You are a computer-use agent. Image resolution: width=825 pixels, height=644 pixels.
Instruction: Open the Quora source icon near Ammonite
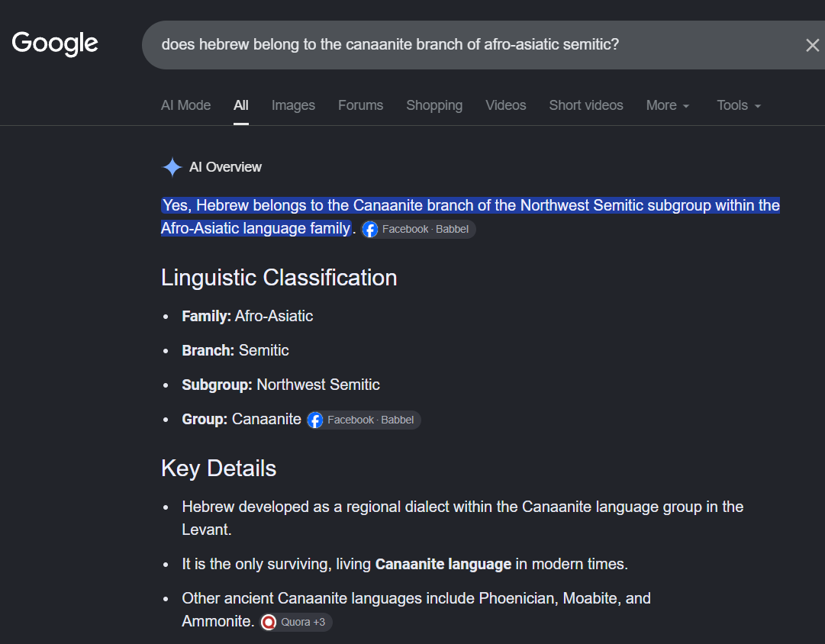[269, 623]
